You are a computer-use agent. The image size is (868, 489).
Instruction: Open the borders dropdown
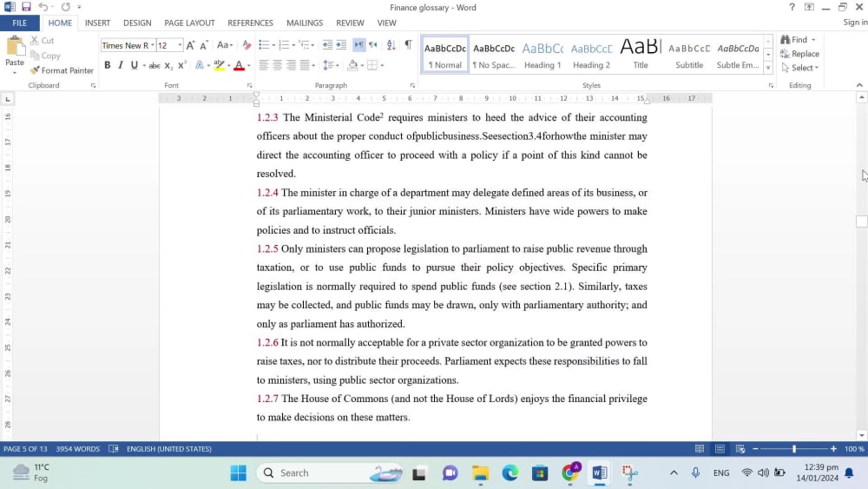382,65
